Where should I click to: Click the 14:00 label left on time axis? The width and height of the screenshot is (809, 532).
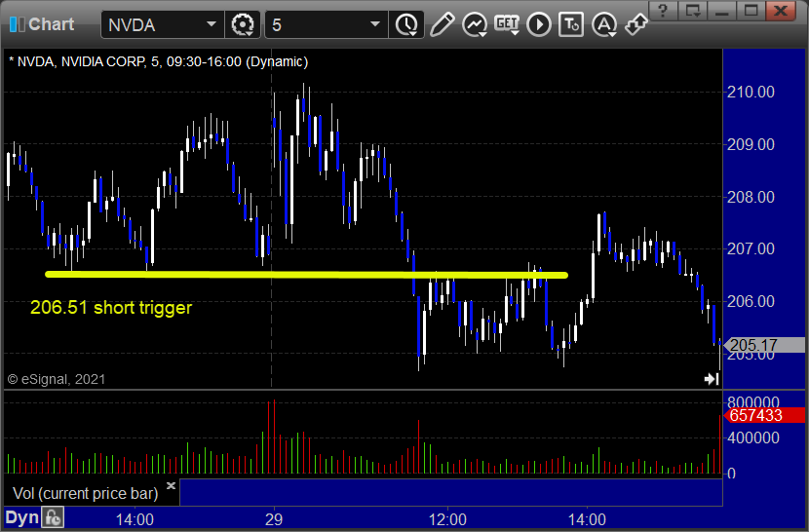point(135,519)
